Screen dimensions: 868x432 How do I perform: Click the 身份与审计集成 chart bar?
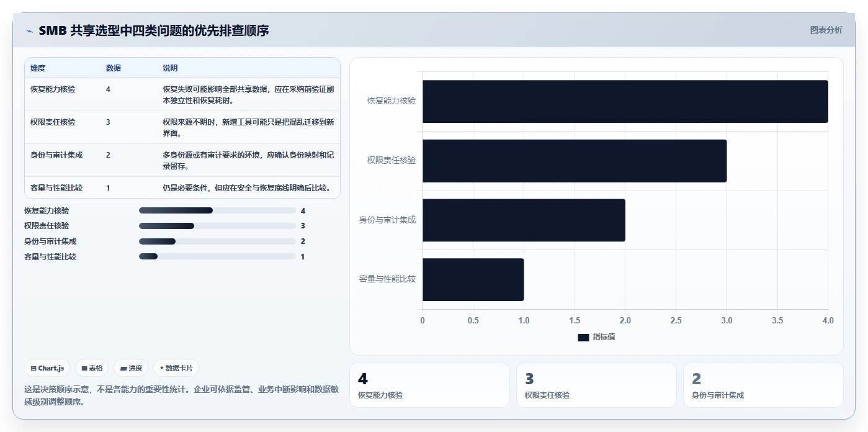(524, 220)
